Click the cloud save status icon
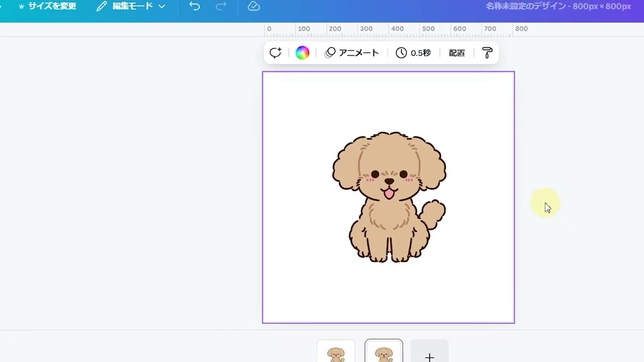This screenshot has height=362, width=644. (254, 7)
